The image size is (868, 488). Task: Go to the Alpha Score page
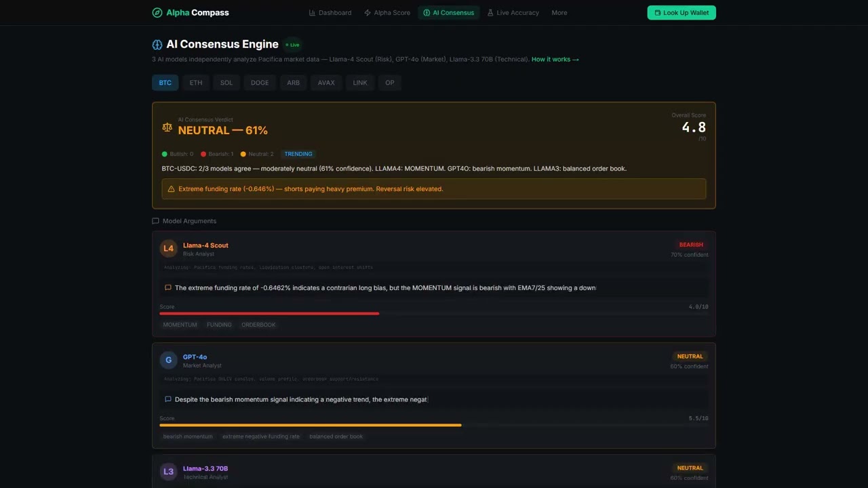(387, 12)
